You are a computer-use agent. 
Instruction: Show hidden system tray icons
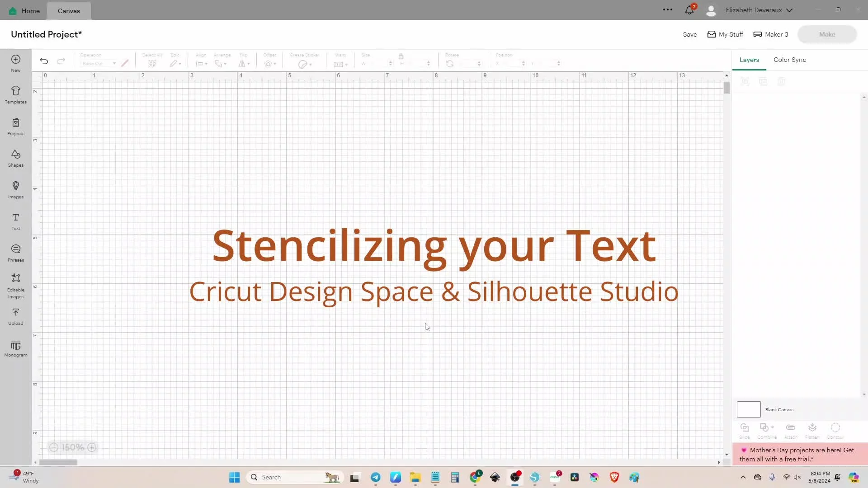pyautogui.click(x=743, y=477)
